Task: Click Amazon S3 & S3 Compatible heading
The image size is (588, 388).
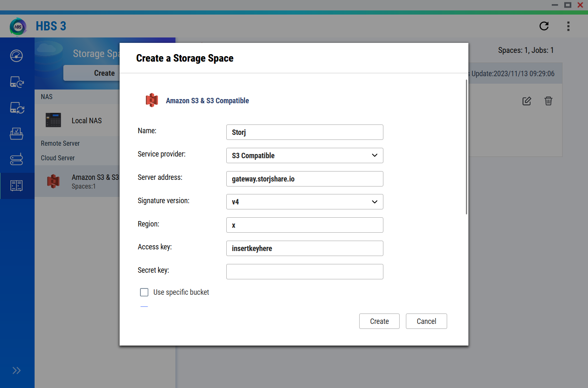Action: [207, 101]
